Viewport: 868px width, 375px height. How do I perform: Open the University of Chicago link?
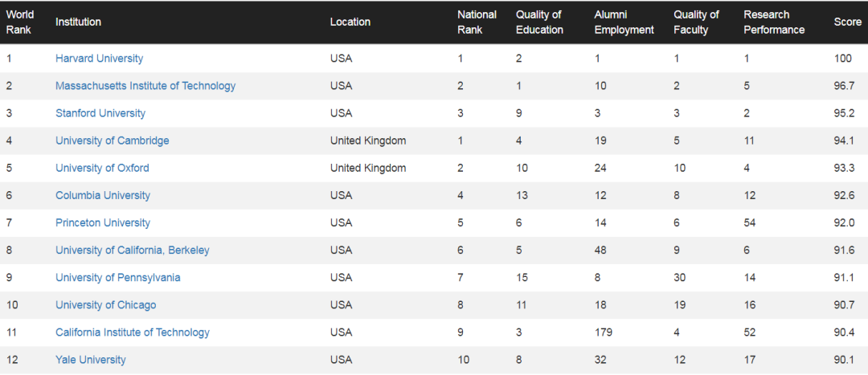[106, 305]
